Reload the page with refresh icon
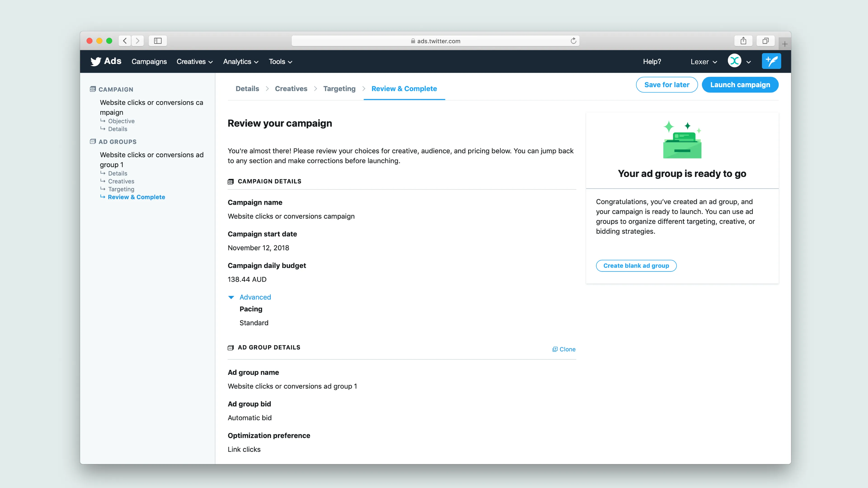This screenshot has width=868, height=488. 573,41
